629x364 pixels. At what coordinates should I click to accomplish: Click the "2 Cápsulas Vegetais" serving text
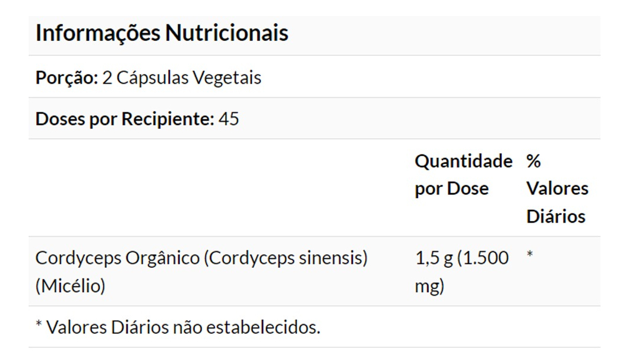coord(182,78)
